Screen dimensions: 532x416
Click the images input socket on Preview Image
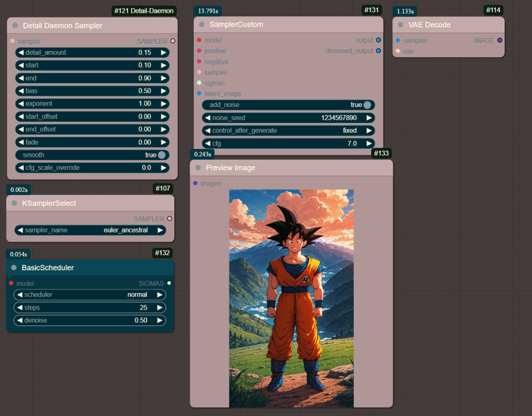coord(196,183)
